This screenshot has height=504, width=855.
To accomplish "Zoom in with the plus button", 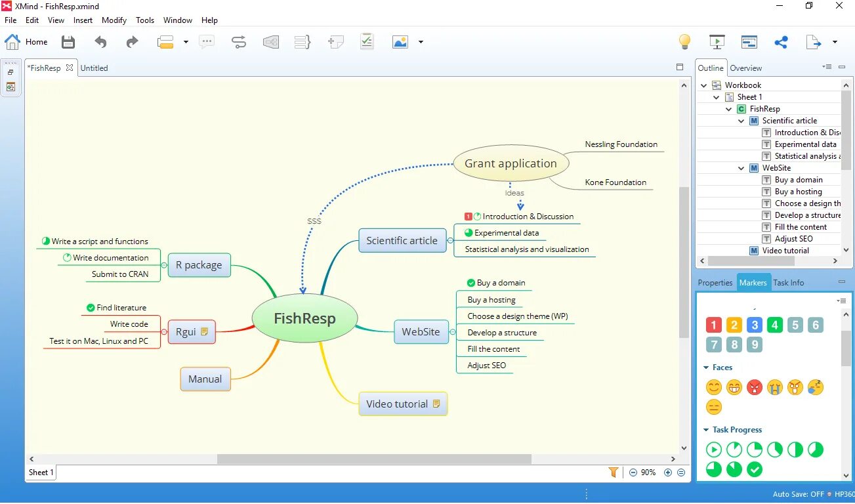I will tap(668, 472).
